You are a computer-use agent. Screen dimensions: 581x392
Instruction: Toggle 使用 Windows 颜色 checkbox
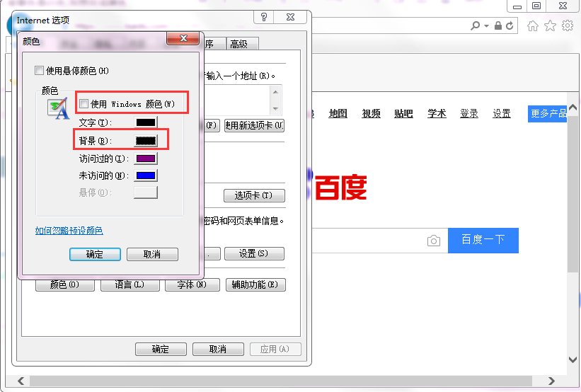pos(84,104)
